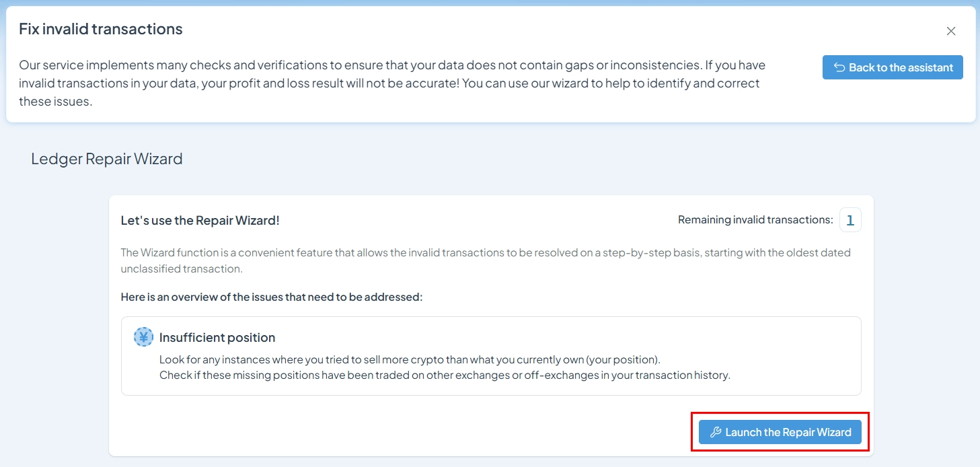
Task: Close the Fix invalid transactions panel
Action: pyautogui.click(x=951, y=31)
